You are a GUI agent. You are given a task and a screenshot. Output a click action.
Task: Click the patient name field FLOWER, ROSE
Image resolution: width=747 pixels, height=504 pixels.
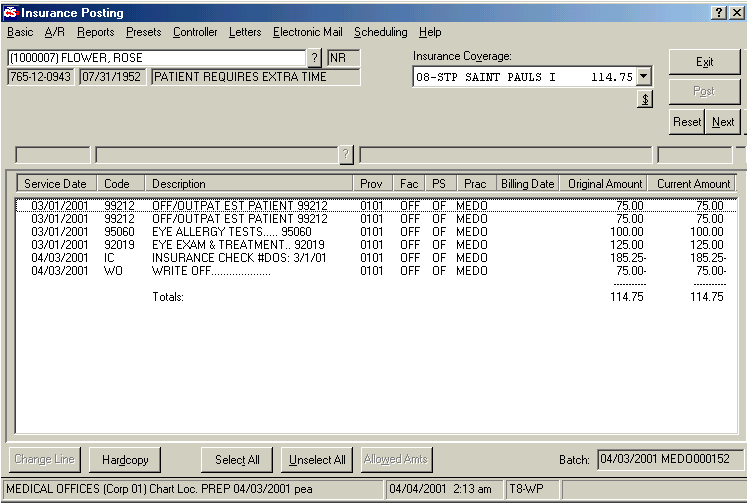pos(156,58)
